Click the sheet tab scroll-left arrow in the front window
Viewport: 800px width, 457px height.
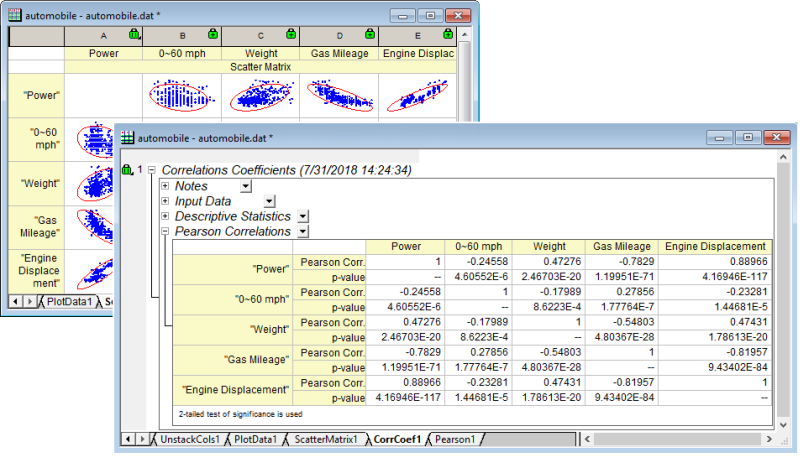(x=128, y=439)
